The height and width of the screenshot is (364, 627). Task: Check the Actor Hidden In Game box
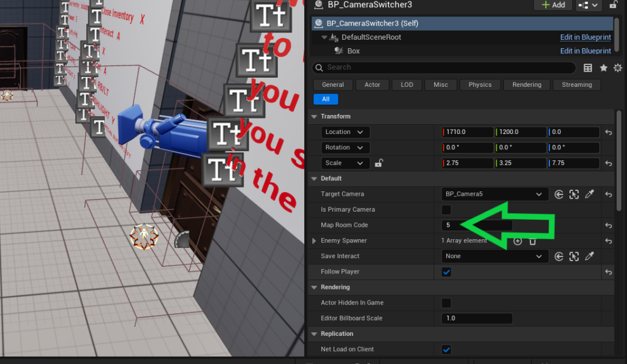point(446,303)
